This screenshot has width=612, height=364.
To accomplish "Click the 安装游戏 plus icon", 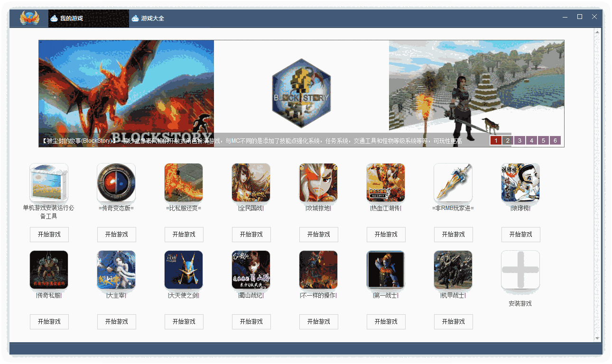I will [520, 270].
